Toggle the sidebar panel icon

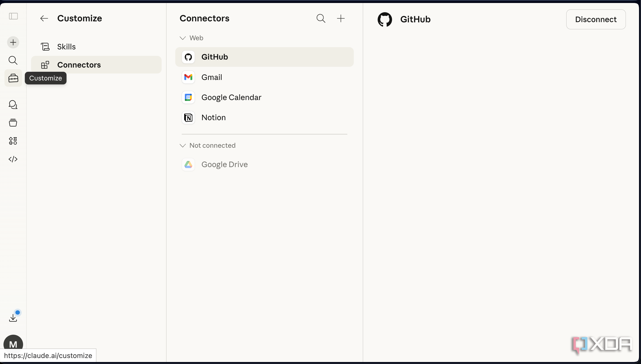[x=13, y=16]
